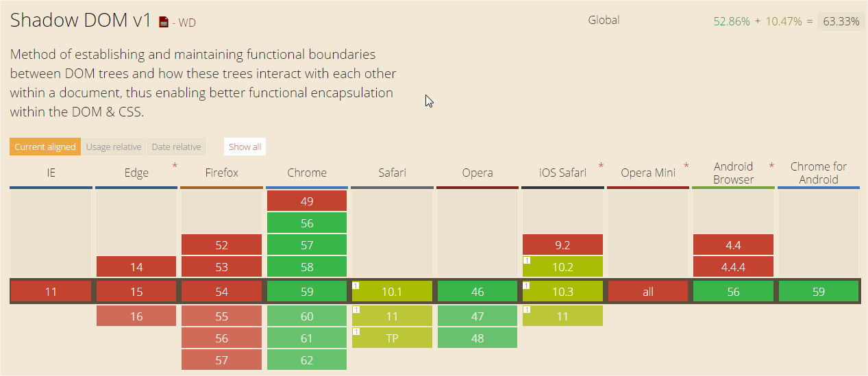The image size is (868, 376).
Task: Click the asterisk note beside iOS Safari
Action: tap(601, 166)
